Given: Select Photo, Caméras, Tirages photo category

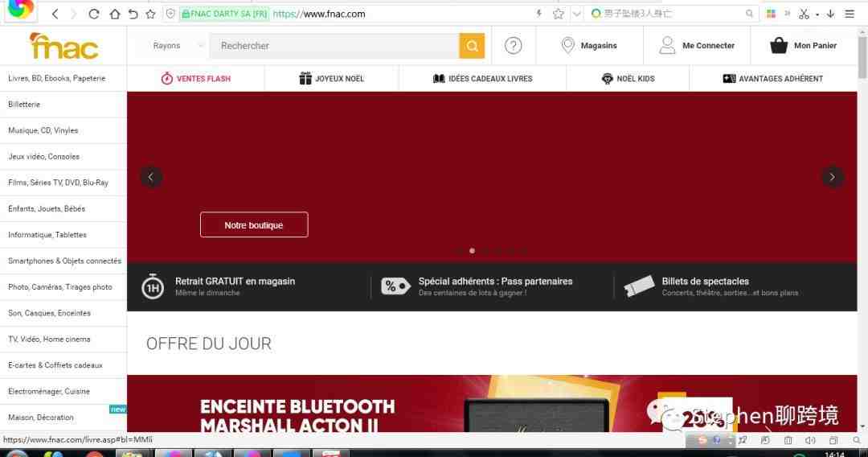Looking at the screenshot, I should 63,287.
